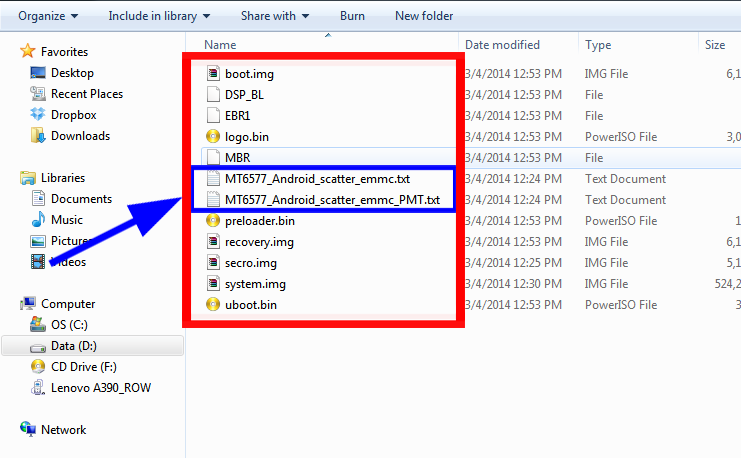741x458 pixels.
Task: Sort by the Size column header
Action: pyautogui.click(x=715, y=45)
